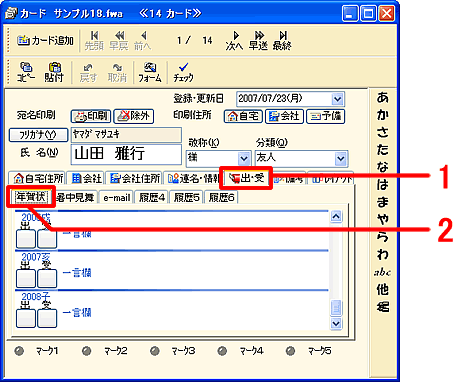
Task: Jump to さ row in kana index
Action: click(383, 132)
